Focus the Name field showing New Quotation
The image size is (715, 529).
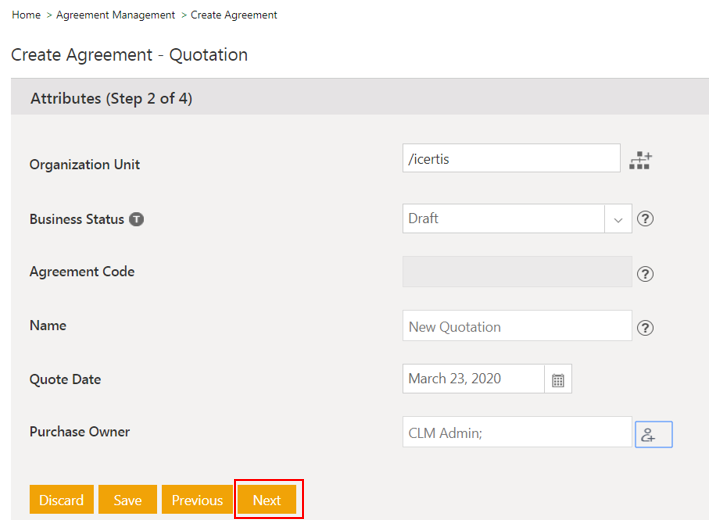pos(516,326)
